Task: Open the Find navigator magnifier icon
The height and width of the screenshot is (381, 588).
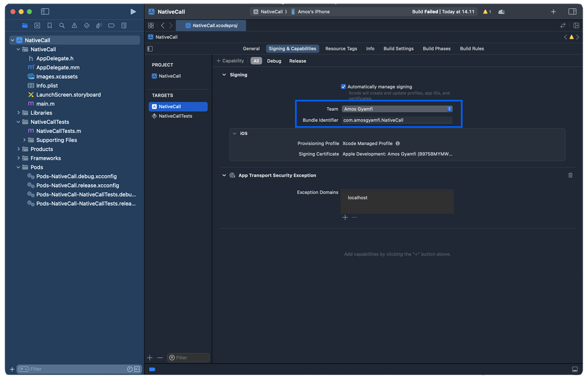Action: click(62, 26)
